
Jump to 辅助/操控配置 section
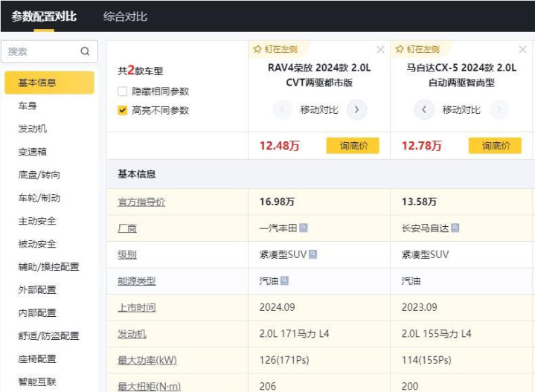(x=48, y=266)
